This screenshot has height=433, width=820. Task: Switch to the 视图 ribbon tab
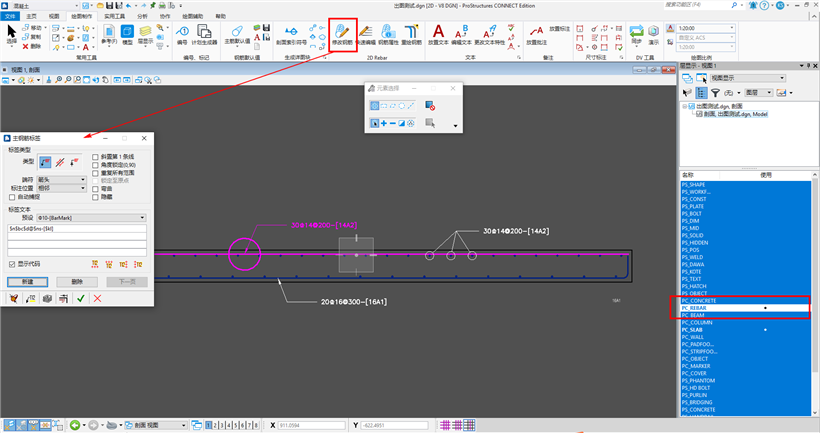54,17
